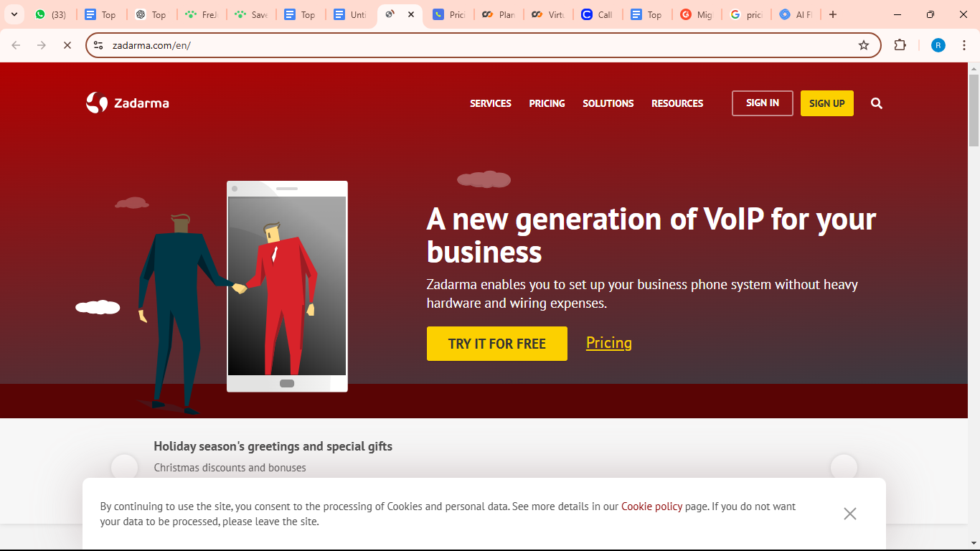Viewport: 980px width, 551px height.
Task: Click the yellow SIGN UP button
Action: [826, 103]
